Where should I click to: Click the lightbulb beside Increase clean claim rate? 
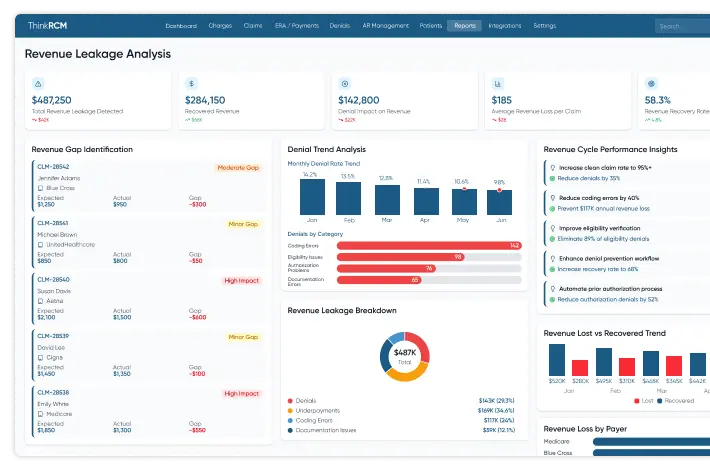pyautogui.click(x=552, y=168)
